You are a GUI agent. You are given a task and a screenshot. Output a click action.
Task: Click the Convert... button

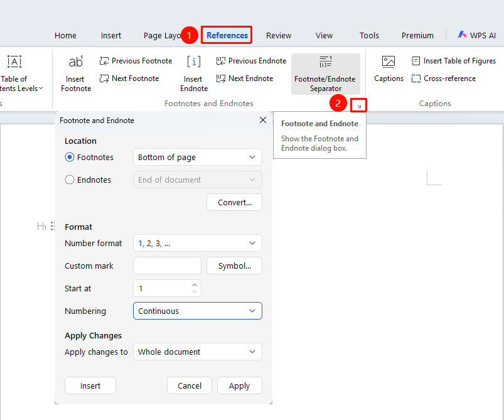click(x=234, y=202)
